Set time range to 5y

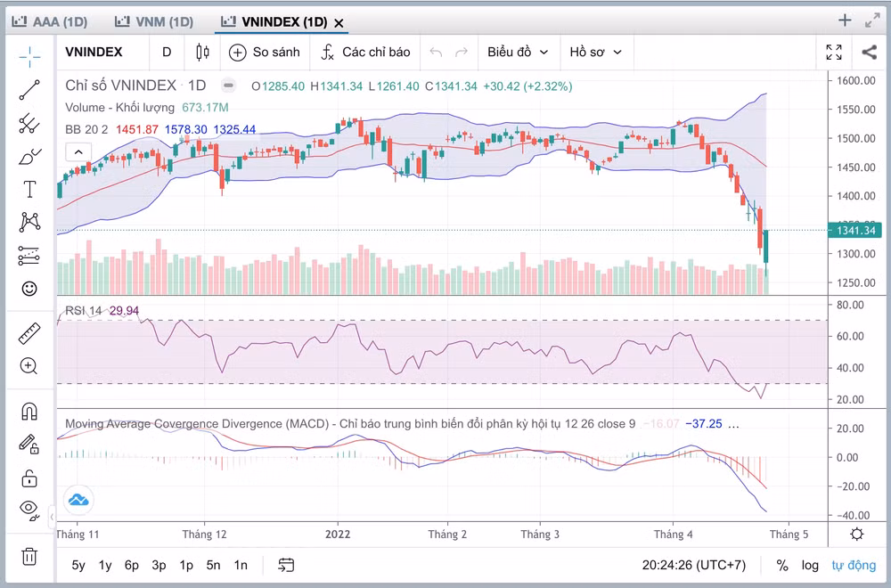pyautogui.click(x=78, y=565)
